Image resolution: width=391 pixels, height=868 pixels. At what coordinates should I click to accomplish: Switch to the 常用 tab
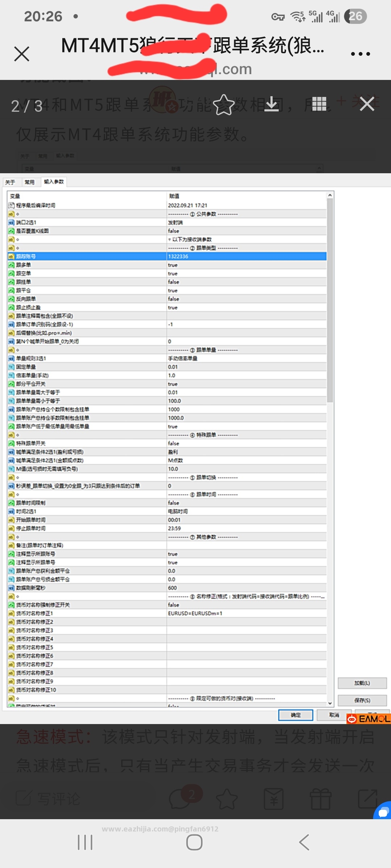click(x=30, y=182)
